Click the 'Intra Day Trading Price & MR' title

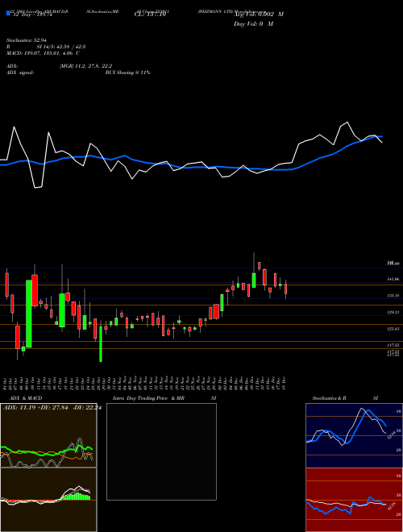click(x=148, y=398)
